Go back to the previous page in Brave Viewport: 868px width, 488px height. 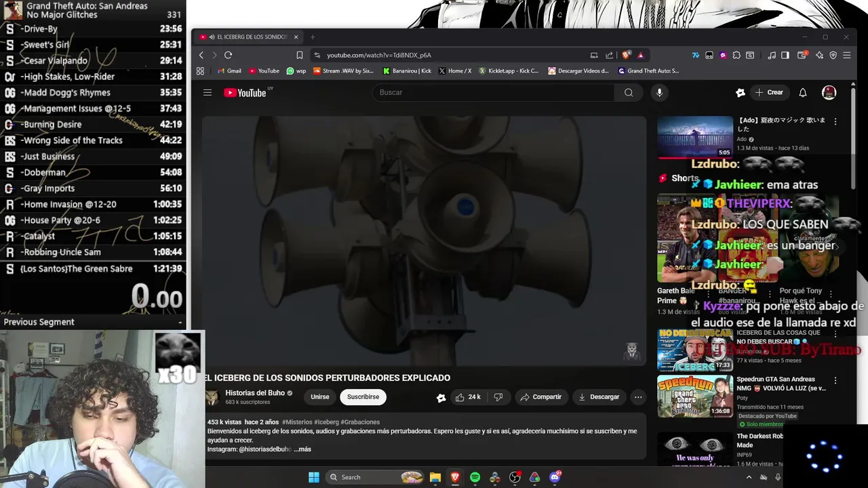tap(201, 55)
